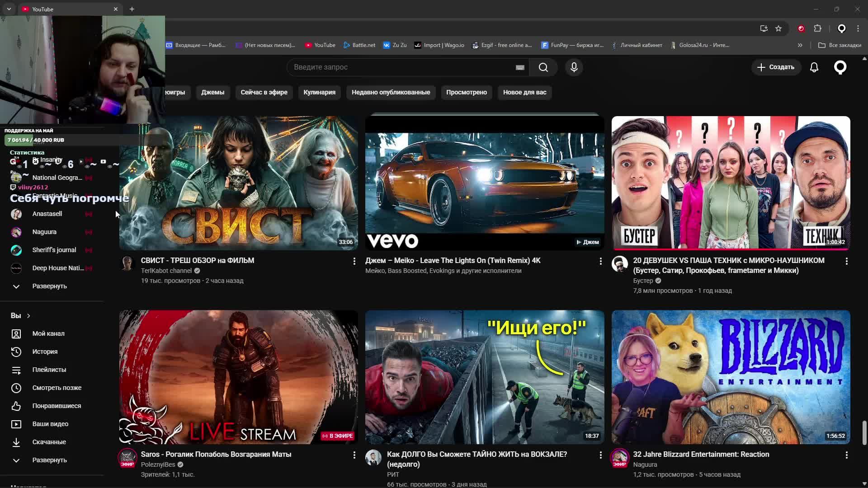Open the notifications bell

click(x=814, y=67)
